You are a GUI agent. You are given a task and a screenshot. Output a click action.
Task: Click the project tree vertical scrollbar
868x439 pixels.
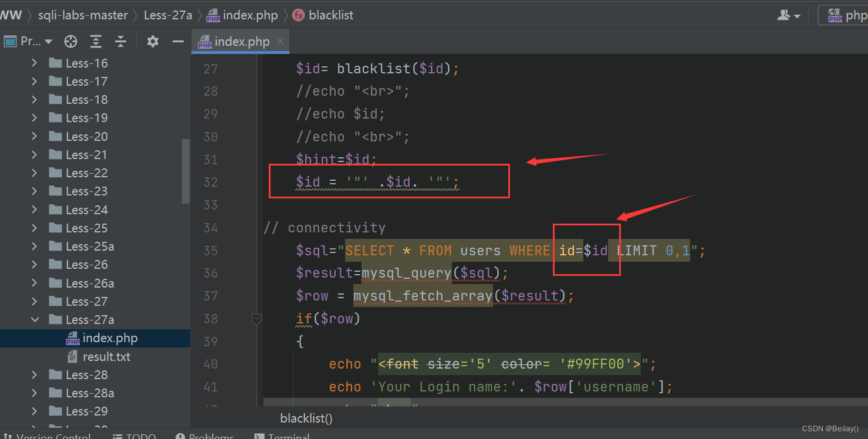click(x=185, y=171)
